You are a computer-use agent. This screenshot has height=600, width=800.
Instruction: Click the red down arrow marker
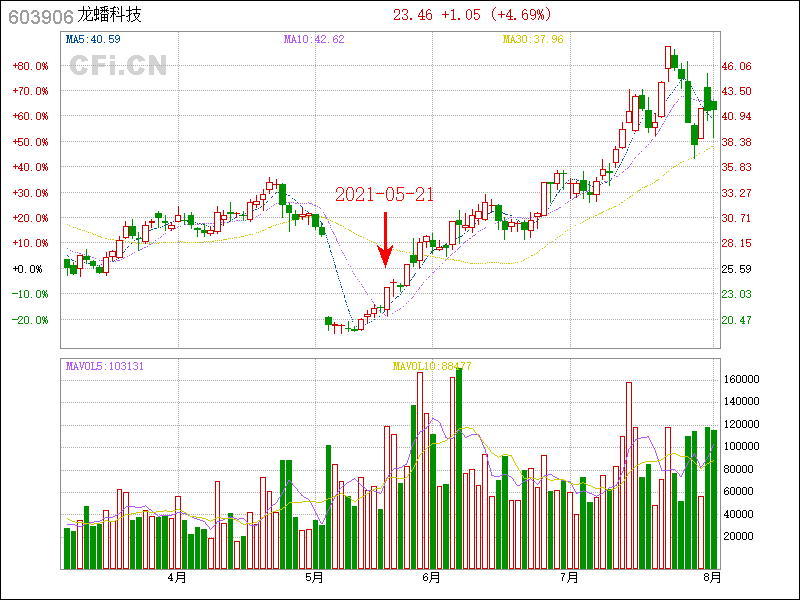[x=386, y=240]
